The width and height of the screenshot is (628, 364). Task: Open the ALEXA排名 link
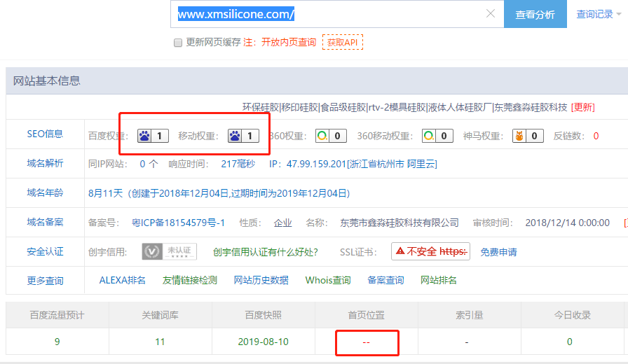click(x=122, y=281)
